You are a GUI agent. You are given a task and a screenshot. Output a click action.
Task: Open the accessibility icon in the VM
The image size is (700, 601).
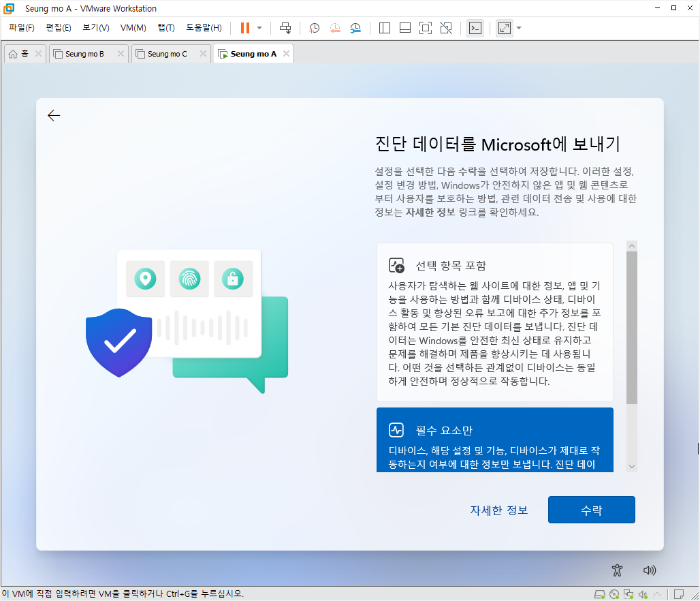click(617, 570)
